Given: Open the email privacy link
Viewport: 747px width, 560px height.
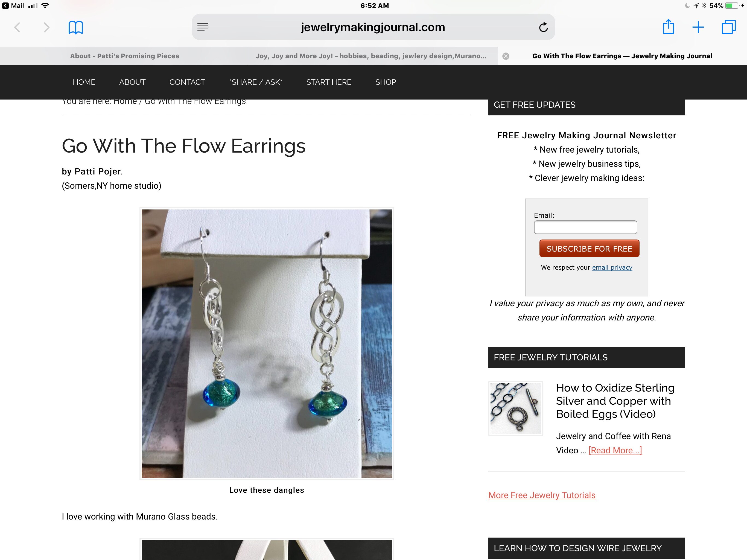Looking at the screenshot, I should 612,267.
